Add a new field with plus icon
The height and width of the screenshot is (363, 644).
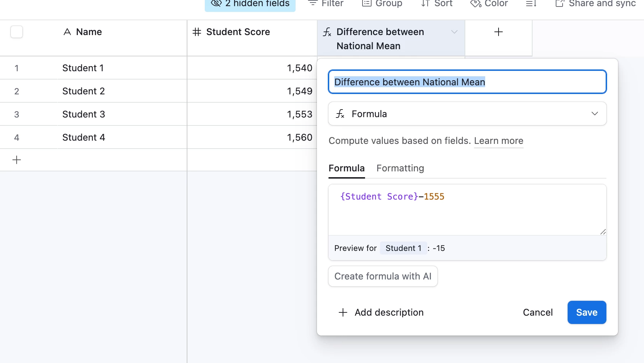(x=498, y=32)
